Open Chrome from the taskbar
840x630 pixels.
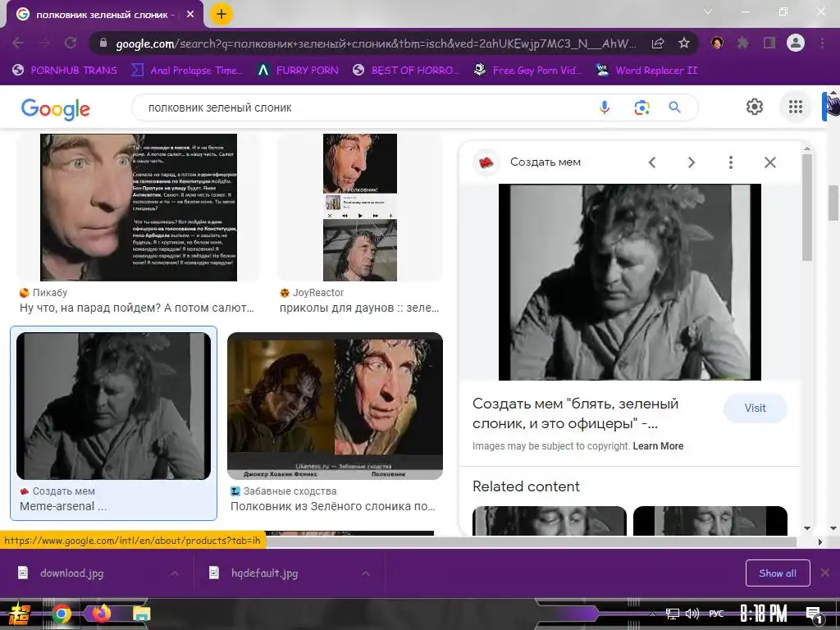pyautogui.click(x=62, y=614)
